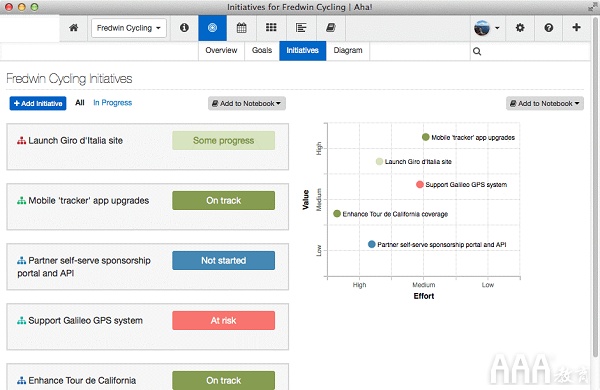Open the calendar releases icon

point(241,28)
